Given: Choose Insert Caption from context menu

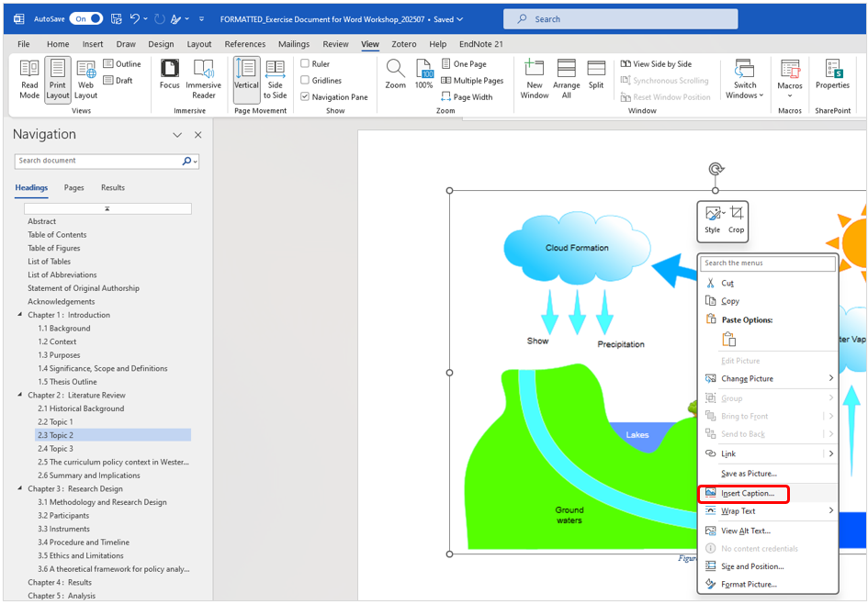Looking at the screenshot, I should point(747,494).
